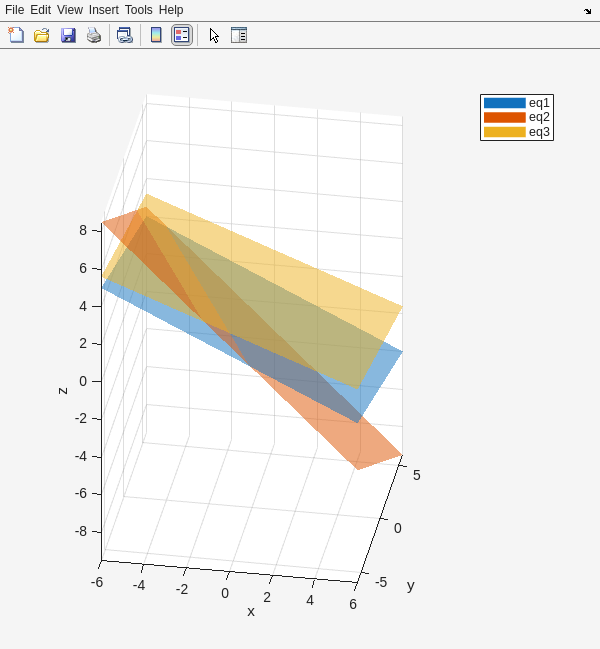Screen dimensions: 600x649
Task: Expand the Insert menu
Action: click(103, 10)
